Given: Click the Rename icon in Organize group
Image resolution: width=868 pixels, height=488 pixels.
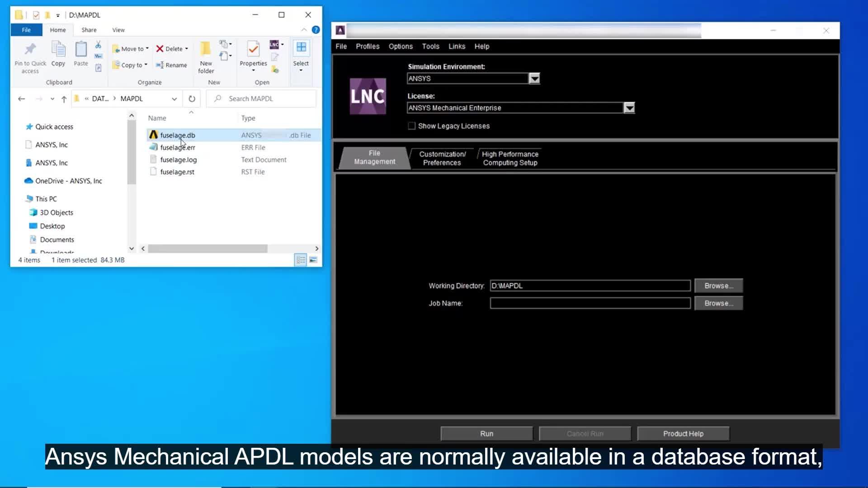Looking at the screenshot, I should 171,65.
